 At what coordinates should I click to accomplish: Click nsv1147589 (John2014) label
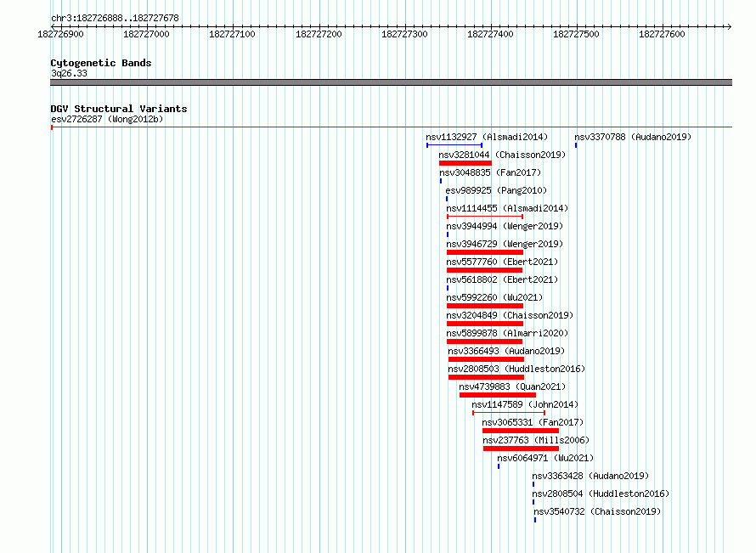pos(525,404)
